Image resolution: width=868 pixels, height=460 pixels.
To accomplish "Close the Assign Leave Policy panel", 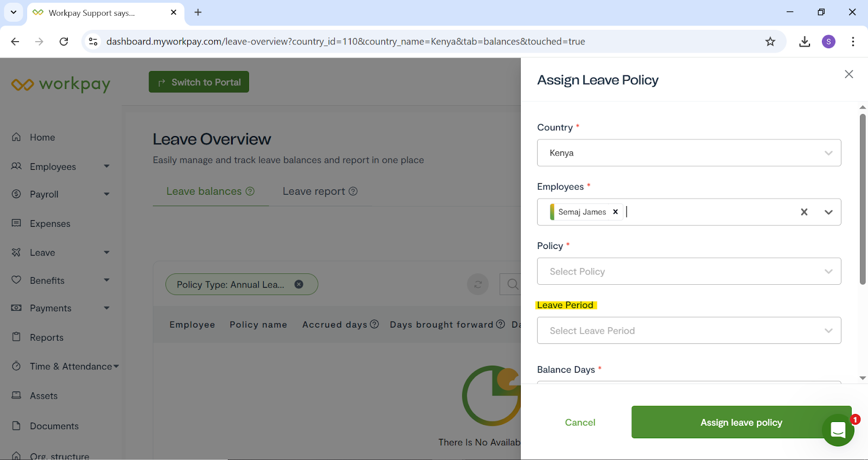I will 848,74.
